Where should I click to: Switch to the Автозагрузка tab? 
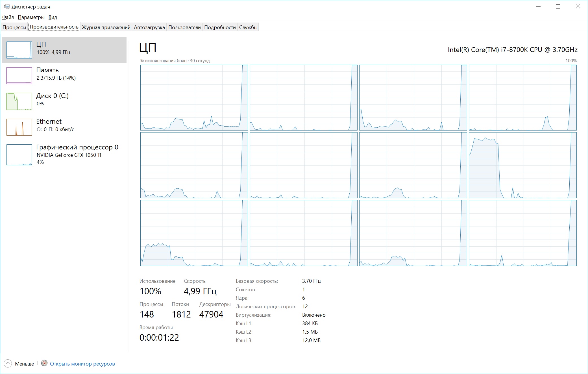point(149,27)
